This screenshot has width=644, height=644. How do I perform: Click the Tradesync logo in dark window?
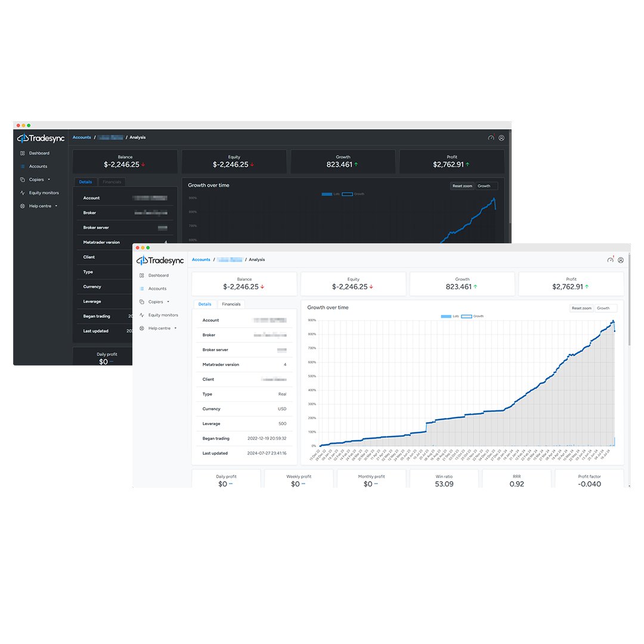(x=41, y=138)
